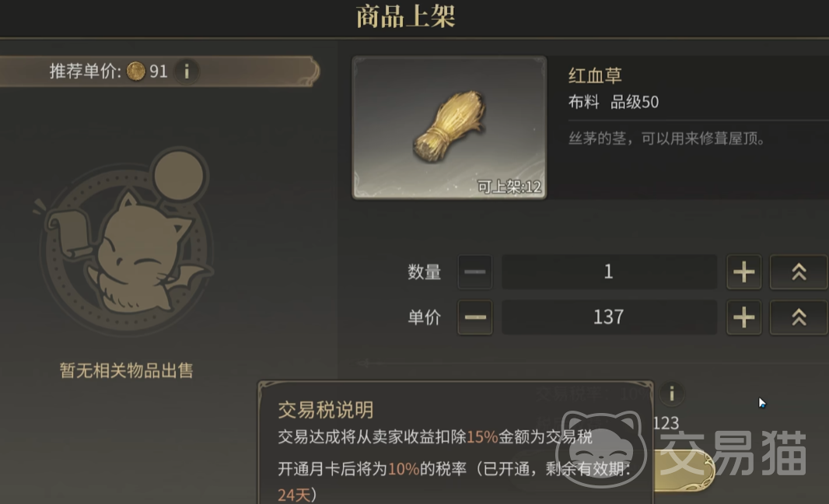Select the 数量 value field showing 1
This screenshot has height=504, width=829.
click(x=609, y=271)
